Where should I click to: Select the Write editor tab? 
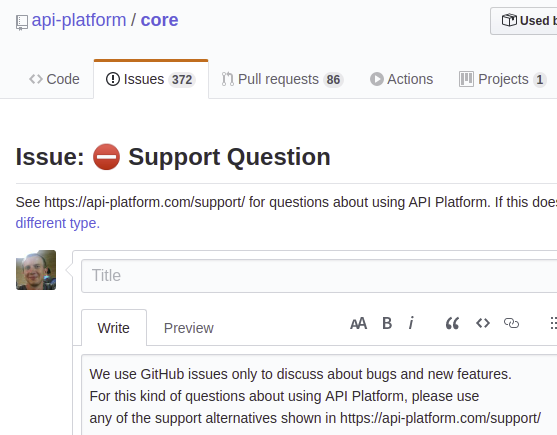tap(114, 328)
